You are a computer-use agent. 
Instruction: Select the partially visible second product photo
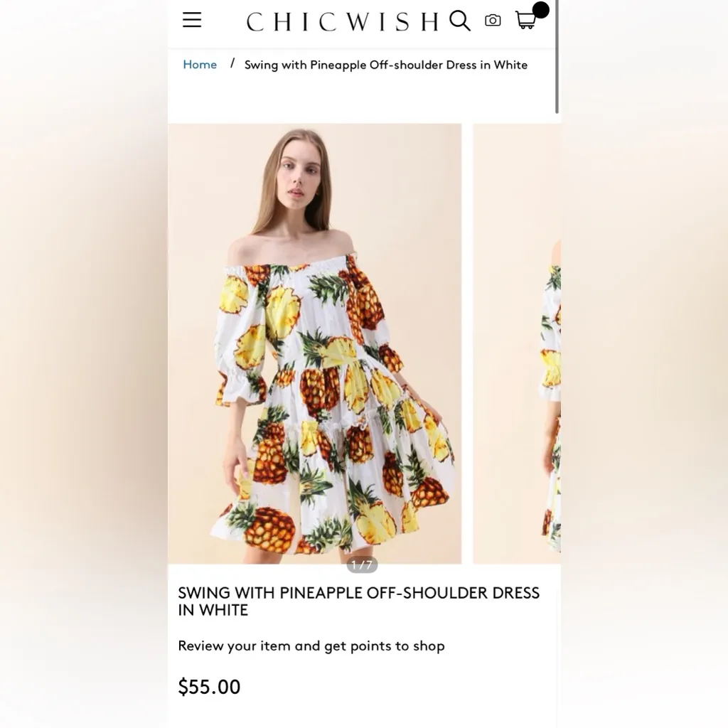tap(516, 341)
